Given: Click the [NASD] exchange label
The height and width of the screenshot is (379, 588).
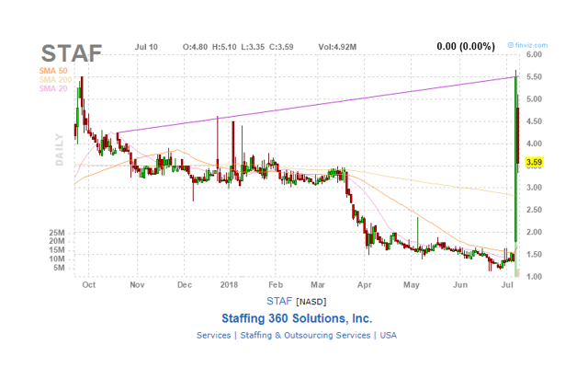Looking at the screenshot, I should click(311, 302).
